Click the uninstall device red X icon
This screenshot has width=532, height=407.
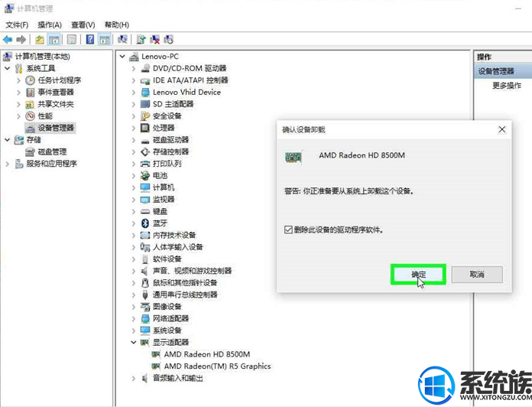coord(154,40)
